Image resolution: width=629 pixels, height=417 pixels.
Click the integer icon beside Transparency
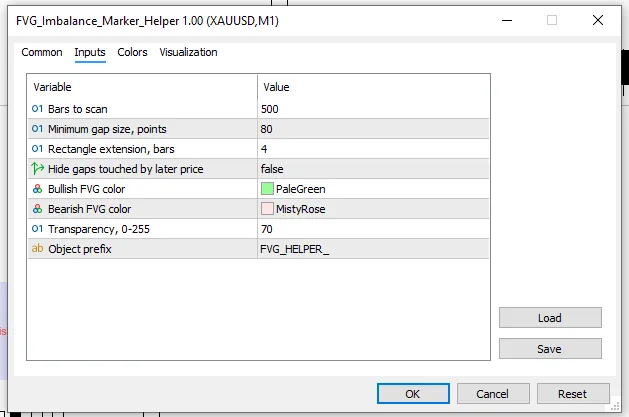(x=37, y=229)
